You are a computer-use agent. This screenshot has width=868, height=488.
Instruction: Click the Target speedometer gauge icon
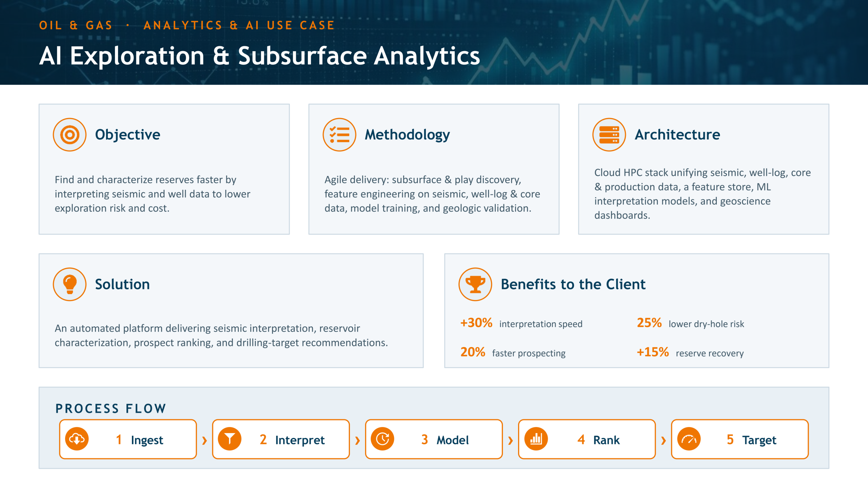(689, 439)
